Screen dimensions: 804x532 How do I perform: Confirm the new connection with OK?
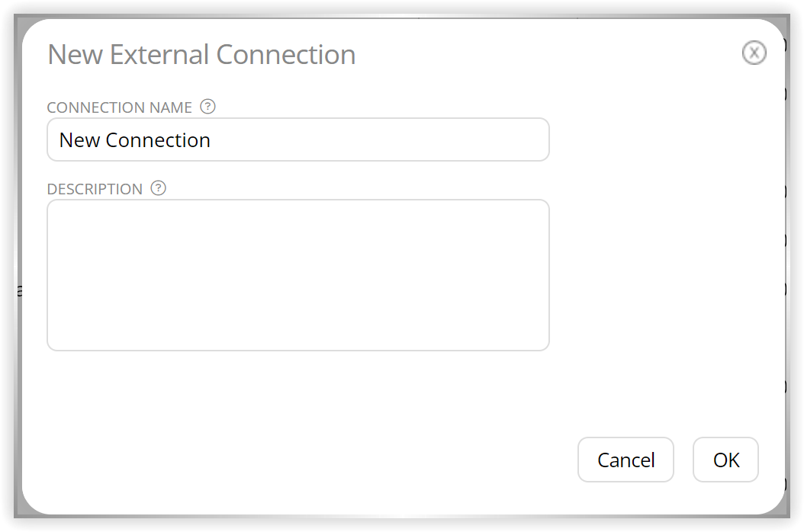[x=725, y=460]
